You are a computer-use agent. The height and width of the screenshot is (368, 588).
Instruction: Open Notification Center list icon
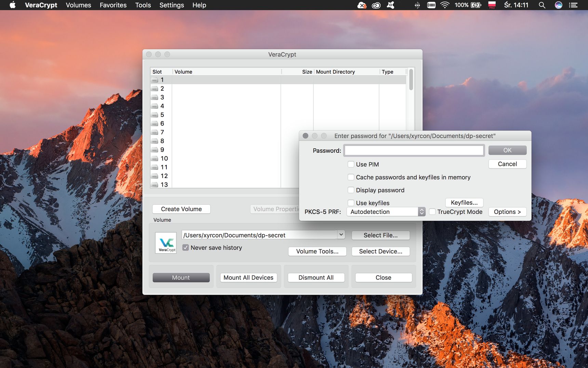click(573, 5)
